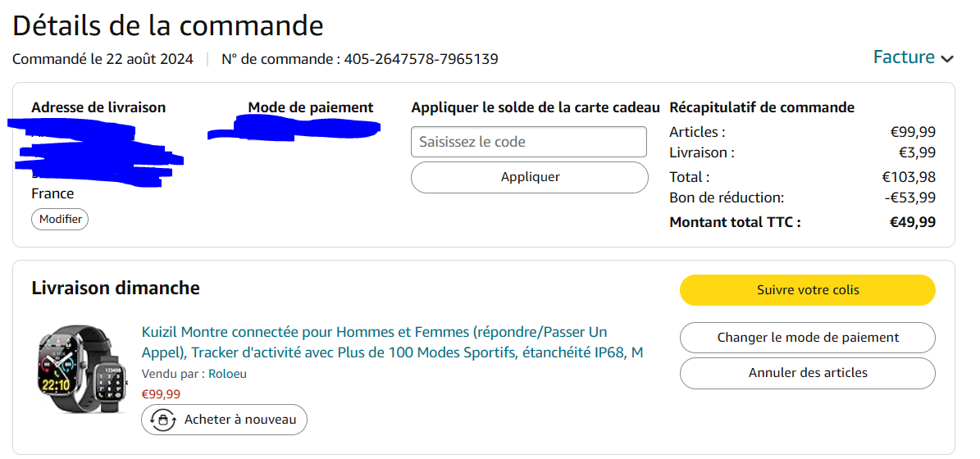980x459 pixels.
Task: Click the chevron arrow next to Facture
Action: [947, 59]
